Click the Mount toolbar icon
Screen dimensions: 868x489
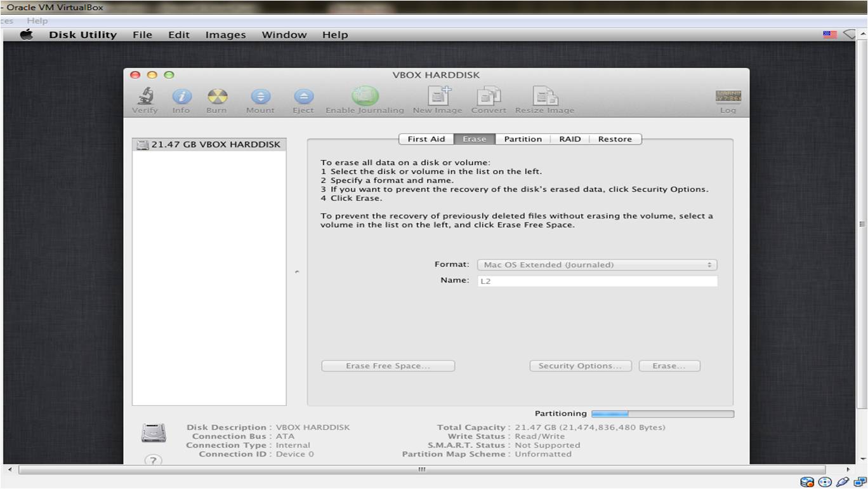260,97
